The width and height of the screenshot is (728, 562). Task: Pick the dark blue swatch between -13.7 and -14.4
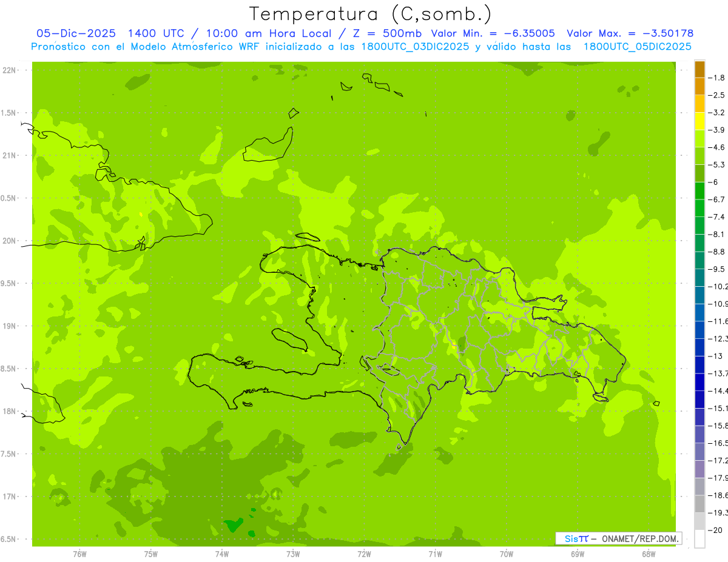pos(699,382)
